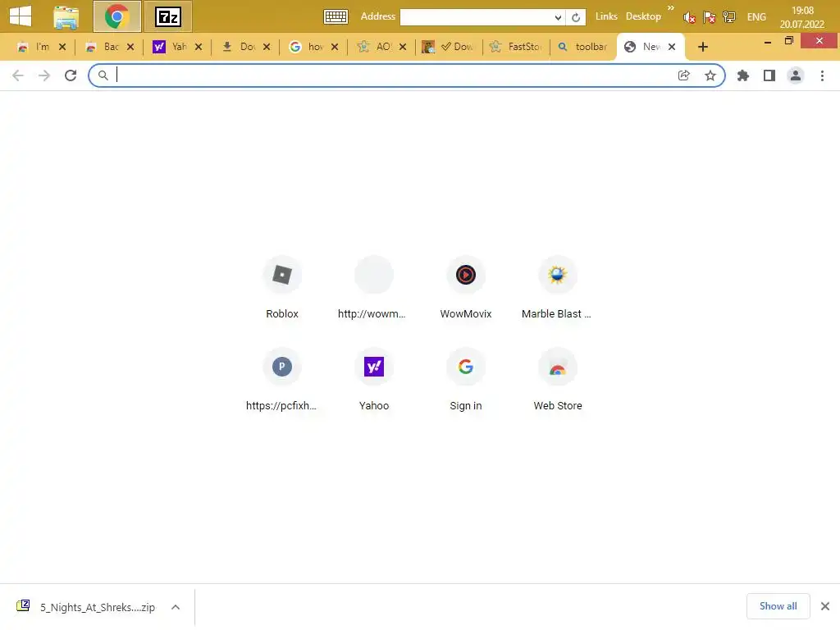Expand the taskbar toolbar overflow chevron
The width and height of the screenshot is (840, 630).
click(x=671, y=7)
